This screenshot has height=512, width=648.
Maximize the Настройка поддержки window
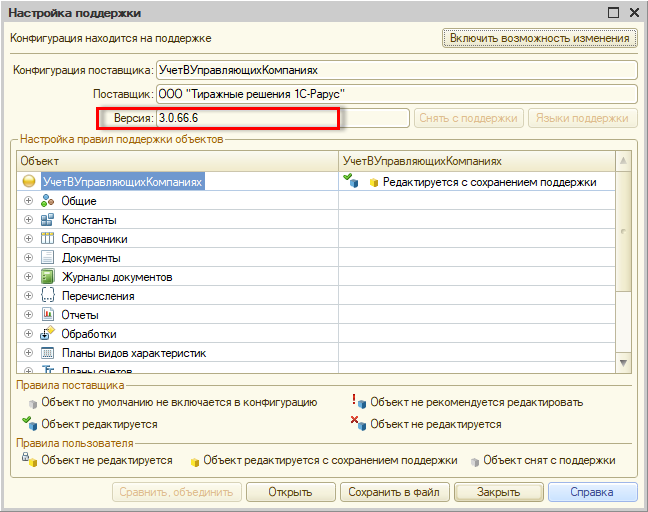tap(613, 13)
